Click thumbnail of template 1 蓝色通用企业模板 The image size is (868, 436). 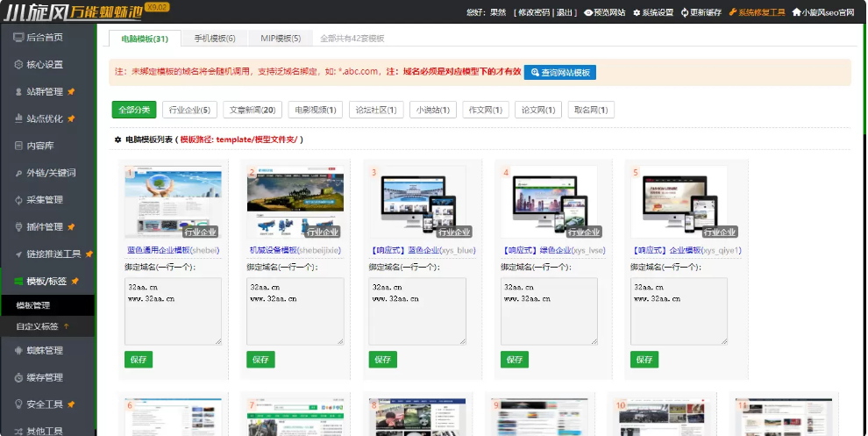[x=173, y=203]
